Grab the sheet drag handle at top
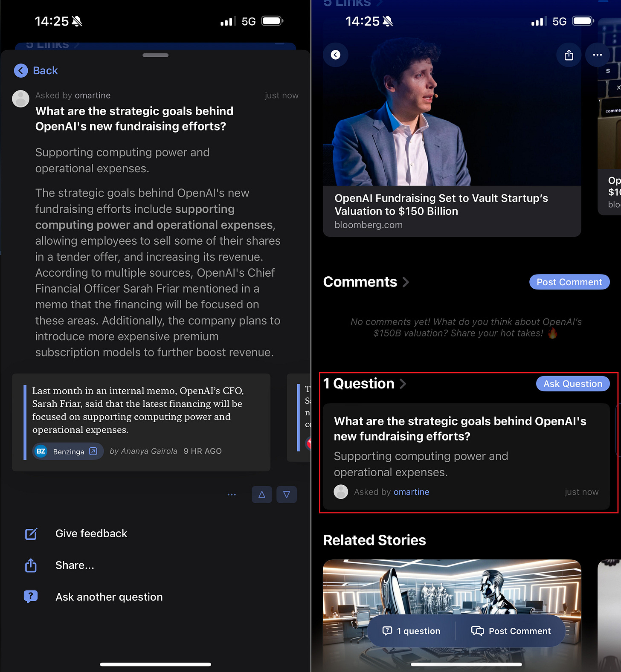This screenshot has height=672, width=621. 155,55
